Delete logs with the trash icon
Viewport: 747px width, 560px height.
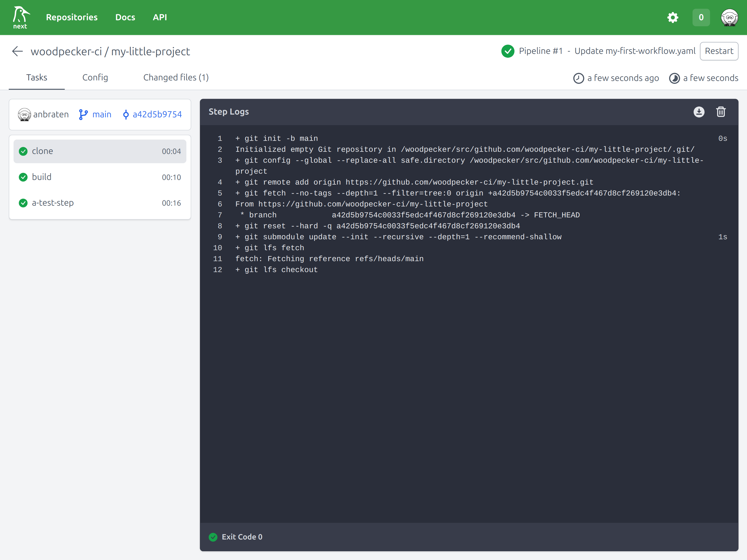(721, 112)
